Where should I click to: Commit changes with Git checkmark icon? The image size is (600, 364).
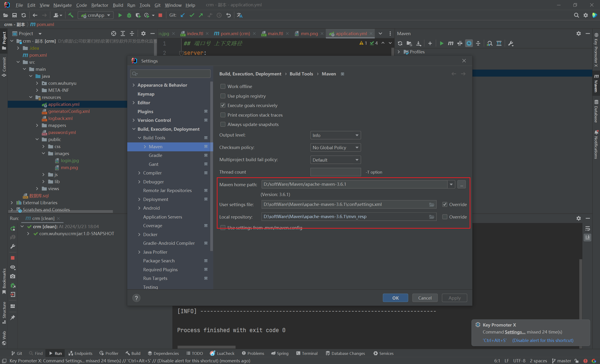click(192, 15)
